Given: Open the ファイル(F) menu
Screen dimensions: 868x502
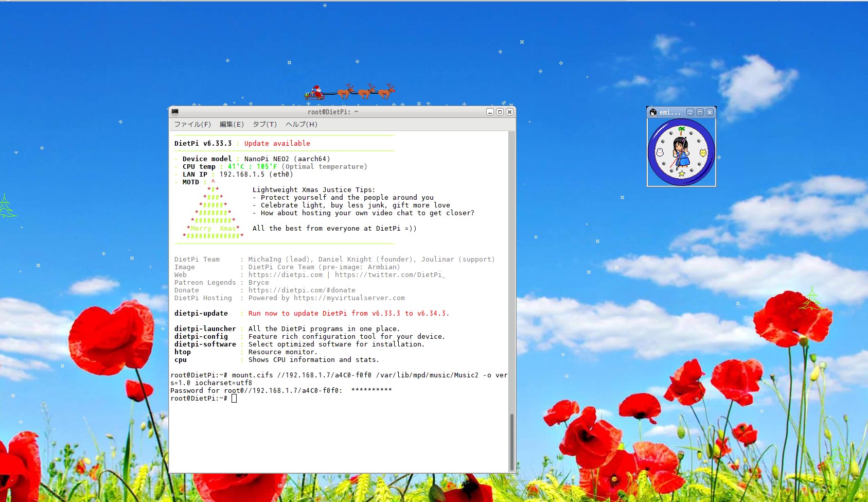Looking at the screenshot, I should 192,125.
